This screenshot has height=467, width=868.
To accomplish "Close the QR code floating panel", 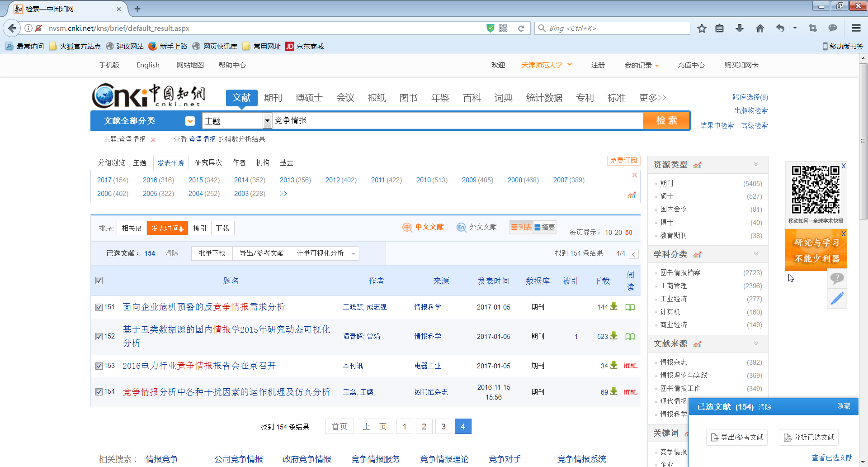I will [x=844, y=166].
